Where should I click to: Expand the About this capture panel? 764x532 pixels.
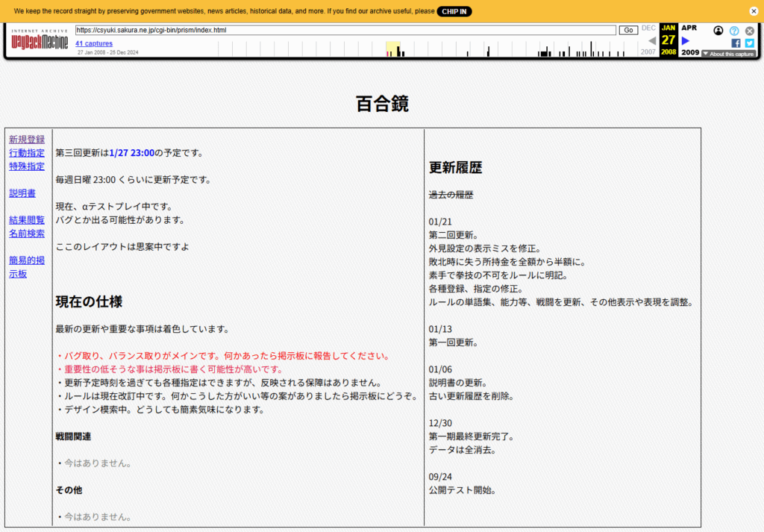click(x=729, y=54)
